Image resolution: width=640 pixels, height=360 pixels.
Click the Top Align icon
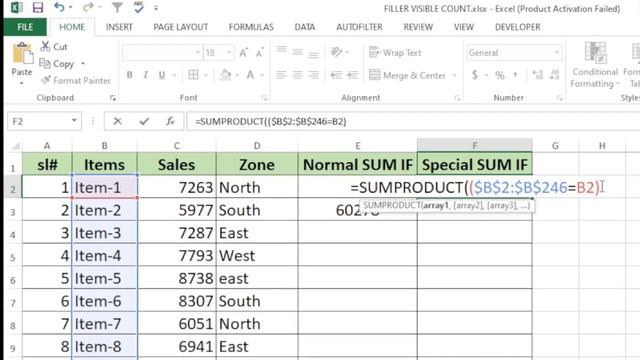coord(281,50)
